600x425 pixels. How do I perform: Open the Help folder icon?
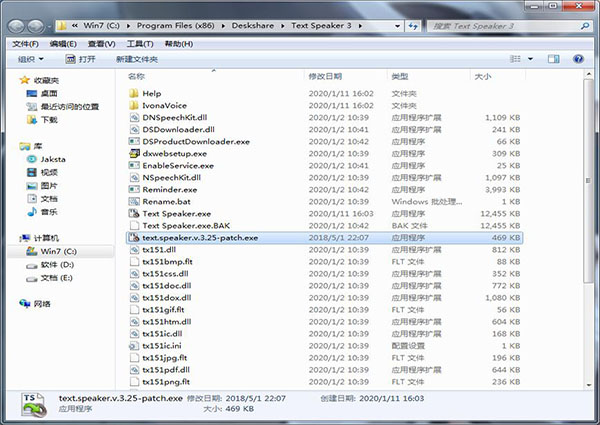[x=134, y=93]
